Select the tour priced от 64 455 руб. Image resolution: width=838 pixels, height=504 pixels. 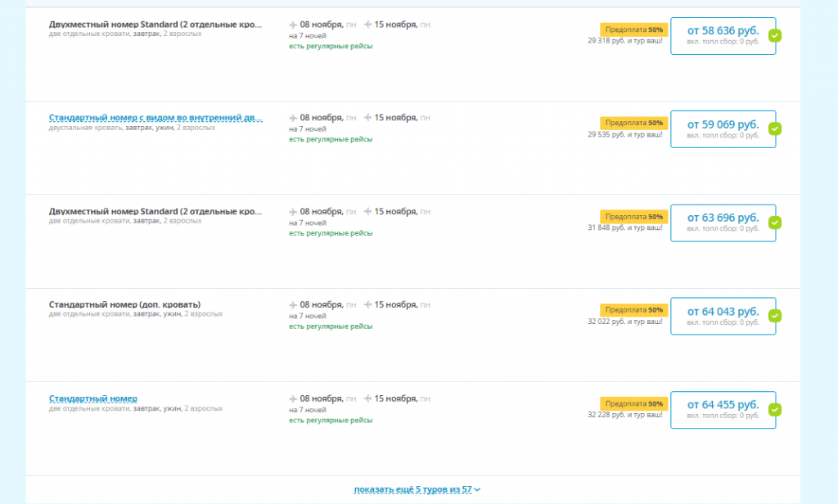point(723,410)
